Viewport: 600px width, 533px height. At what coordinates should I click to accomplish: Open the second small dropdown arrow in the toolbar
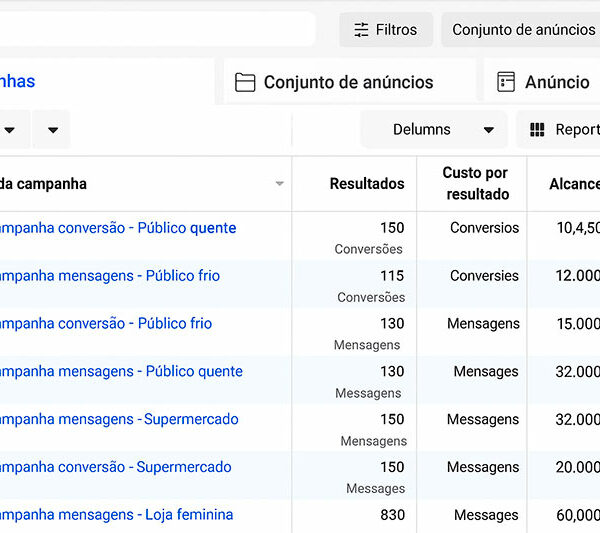coord(53,130)
